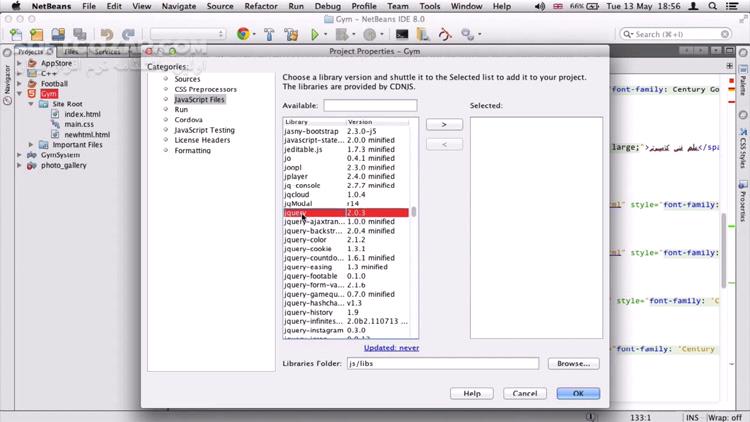Image resolution: width=750 pixels, height=422 pixels.
Task: Click the Chrome browser icon in toolbar
Action: point(243,34)
